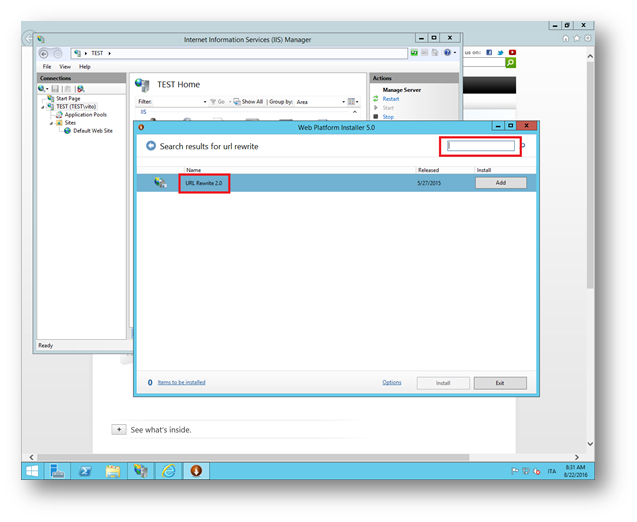Click the delete connection icon in the Connections toolbar
Screen dimensions: 637x522
[x=80, y=89]
